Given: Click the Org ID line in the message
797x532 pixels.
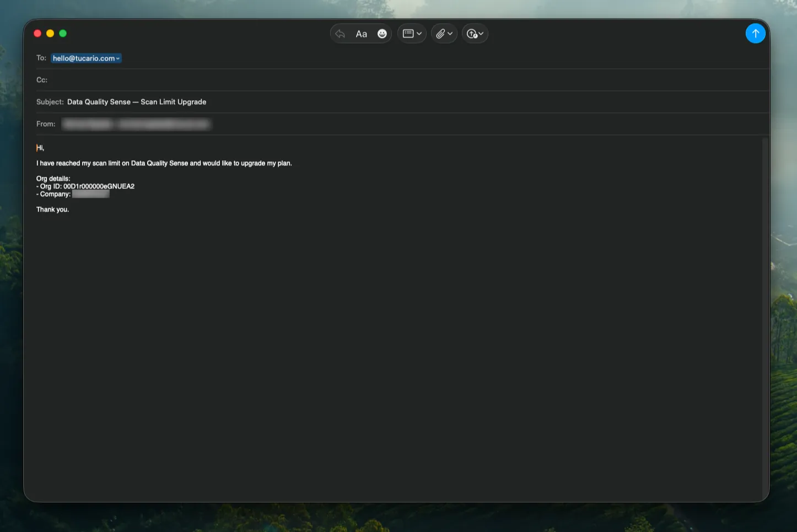Looking at the screenshot, I should coord(85,186).
